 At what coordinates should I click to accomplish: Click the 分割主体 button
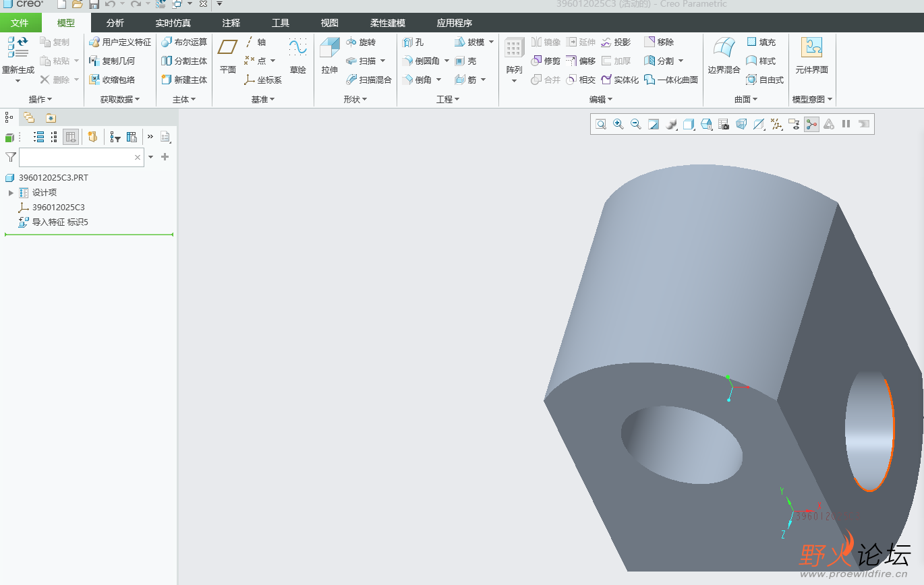184,61
